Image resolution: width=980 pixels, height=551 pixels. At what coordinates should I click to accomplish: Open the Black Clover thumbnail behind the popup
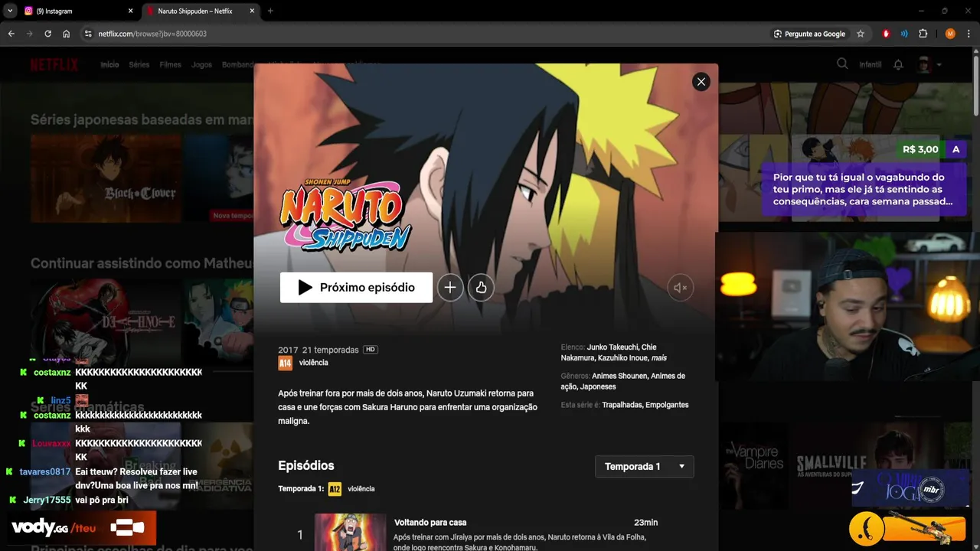pyautogui.click(x=106, y=178)
